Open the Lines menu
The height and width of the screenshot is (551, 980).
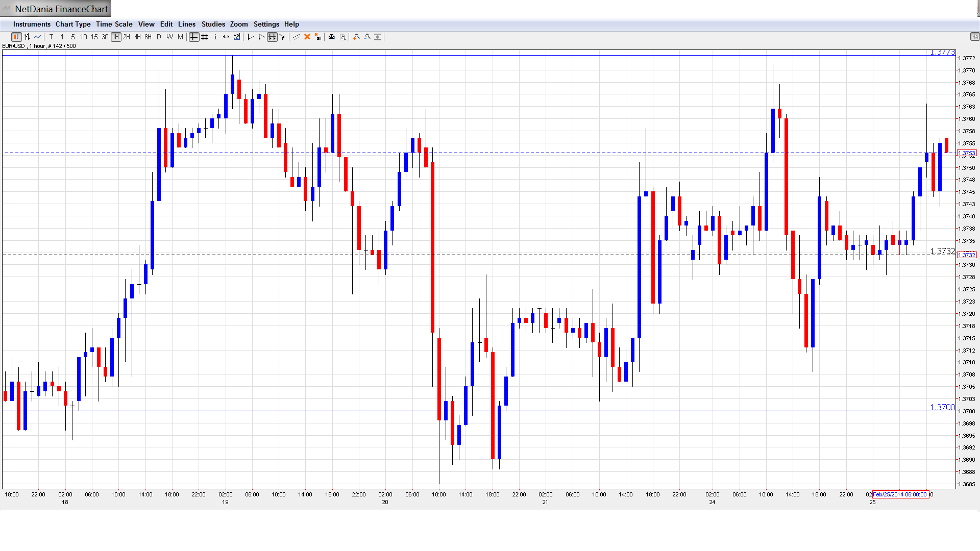point(187,24)
